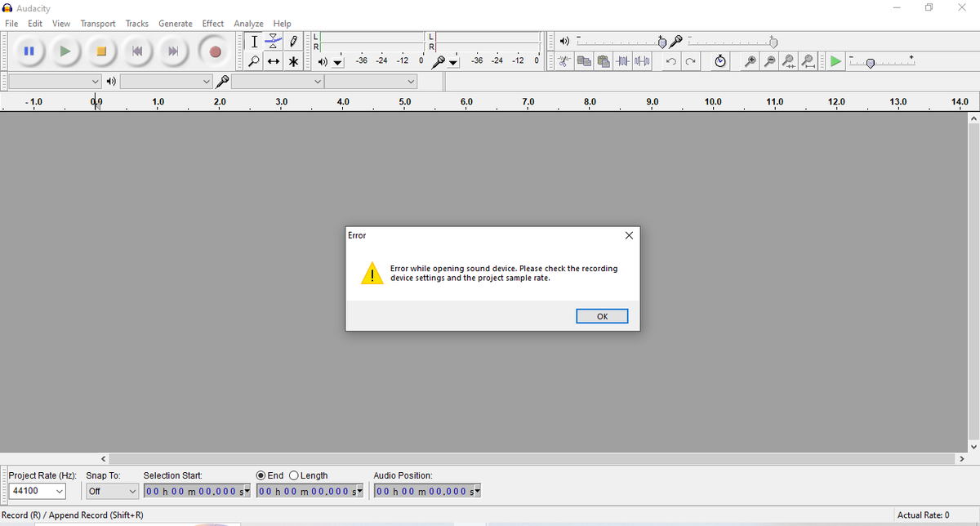Screen dimensions: 980x526
Task: Open the recording meter dropdown arrow
Action: point(454,62)
